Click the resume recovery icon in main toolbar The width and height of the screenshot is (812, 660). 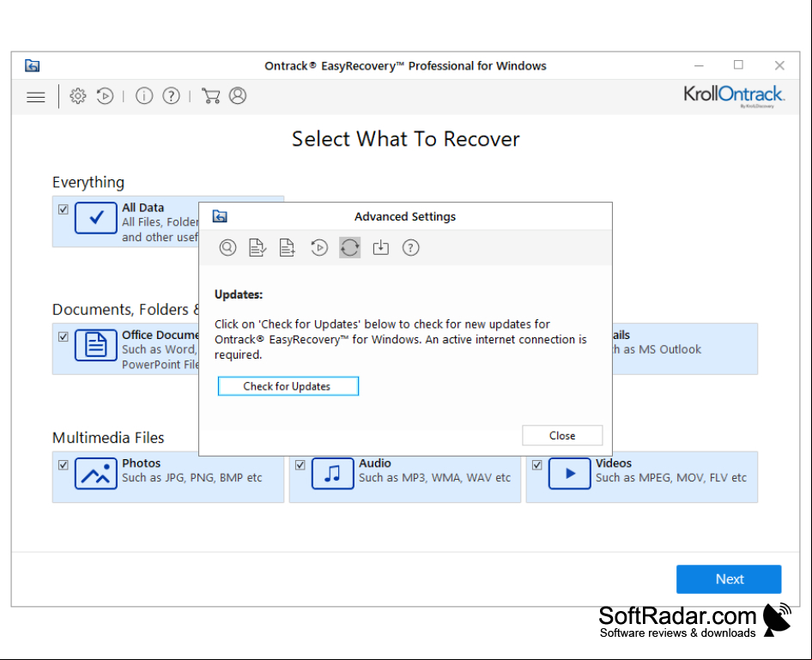105,96
